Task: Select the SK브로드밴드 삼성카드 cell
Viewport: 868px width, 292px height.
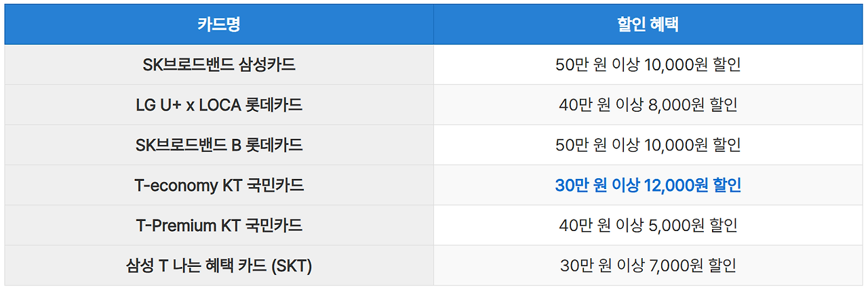Action: [218, 65]
